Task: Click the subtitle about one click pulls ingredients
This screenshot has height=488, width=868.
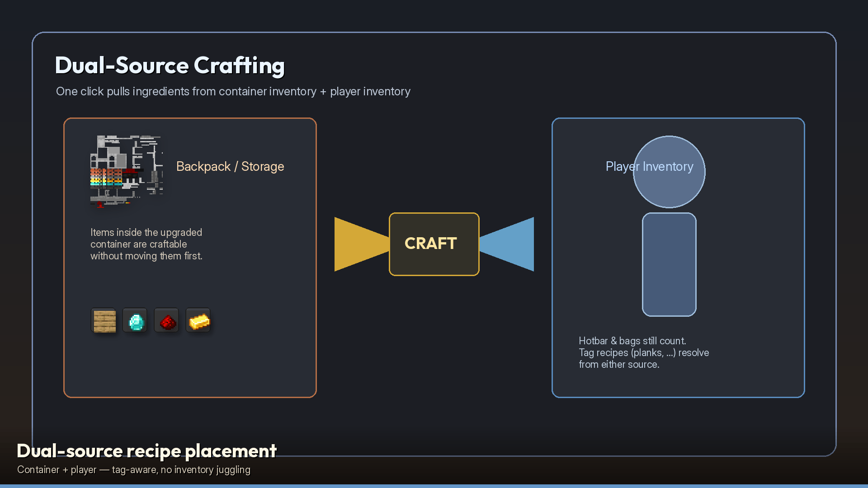Action: coord(233,91)
